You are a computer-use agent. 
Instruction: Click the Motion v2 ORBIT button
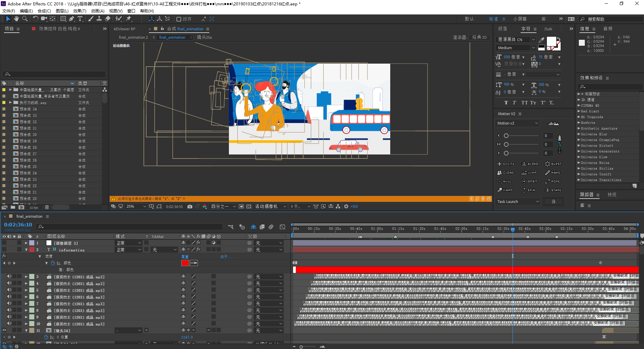point(529,181)
